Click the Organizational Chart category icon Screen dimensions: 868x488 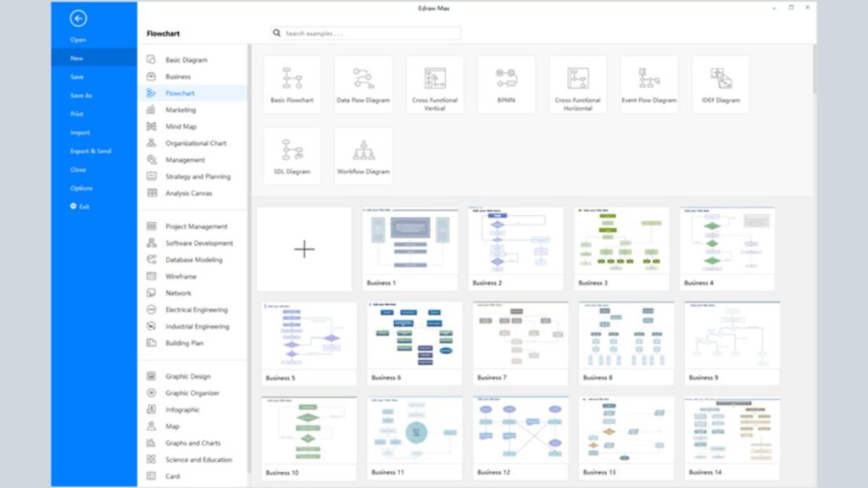[x=151, y=142]
